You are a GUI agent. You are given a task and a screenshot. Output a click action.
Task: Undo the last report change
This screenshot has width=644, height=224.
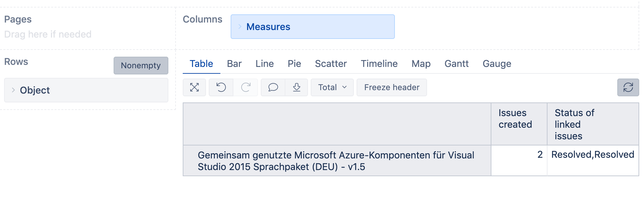(x=221, y=87)
